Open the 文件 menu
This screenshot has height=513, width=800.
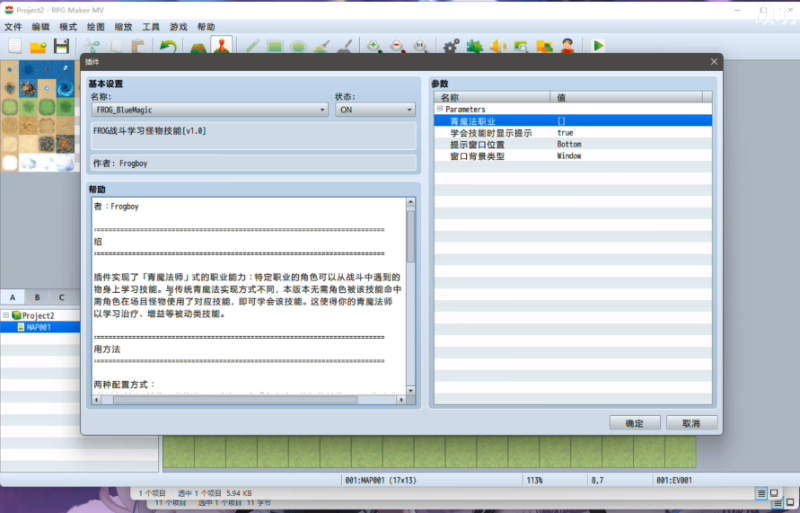13,27
